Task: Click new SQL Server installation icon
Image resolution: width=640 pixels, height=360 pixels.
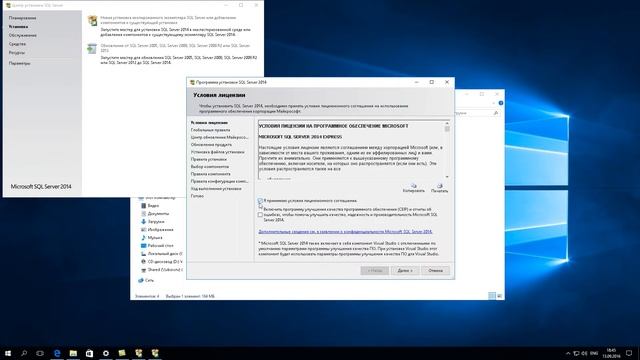Action: click(93, 20)
